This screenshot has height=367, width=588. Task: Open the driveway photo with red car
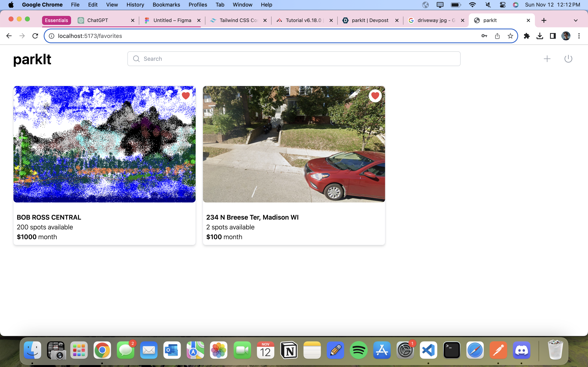click(294, 144)
